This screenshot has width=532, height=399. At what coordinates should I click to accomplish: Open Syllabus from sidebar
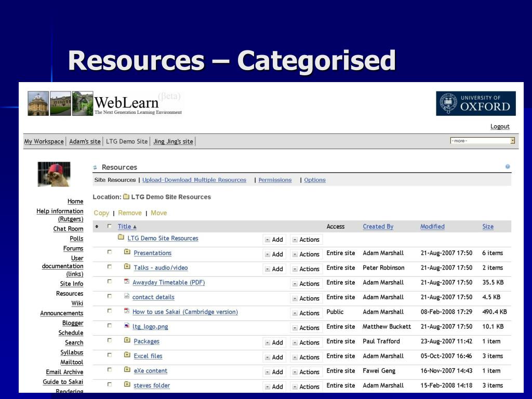tap(72, 353)
